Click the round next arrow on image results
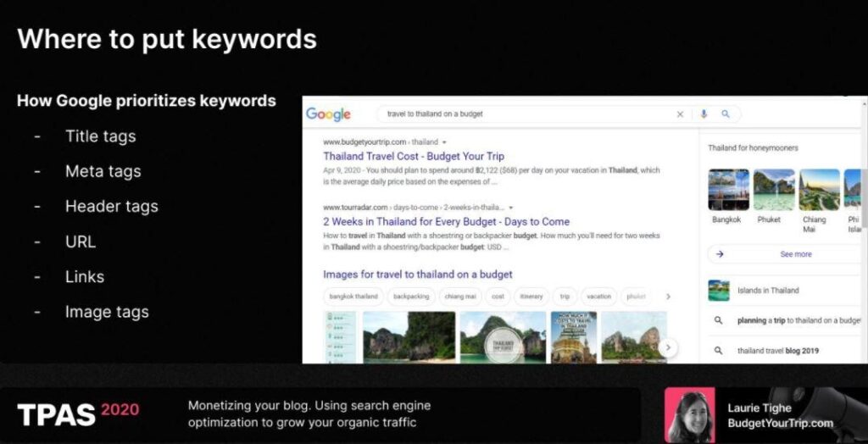This screenshot has height=444, width=868. (668, 347)
